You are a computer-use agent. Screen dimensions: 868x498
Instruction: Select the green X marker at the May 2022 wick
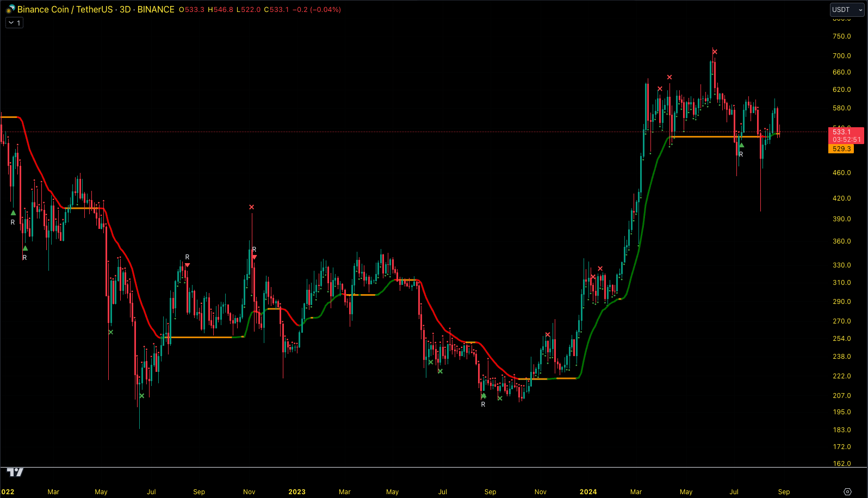pyautogui.click(x=110, y=332)
